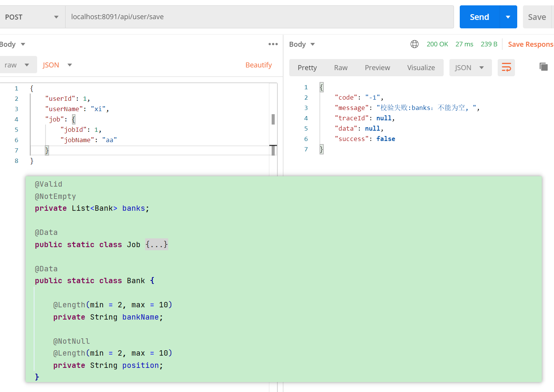This screenshot has height=392, width=554.
Task: Expand the Send button dropdown arrow
Action: [508, 17]
